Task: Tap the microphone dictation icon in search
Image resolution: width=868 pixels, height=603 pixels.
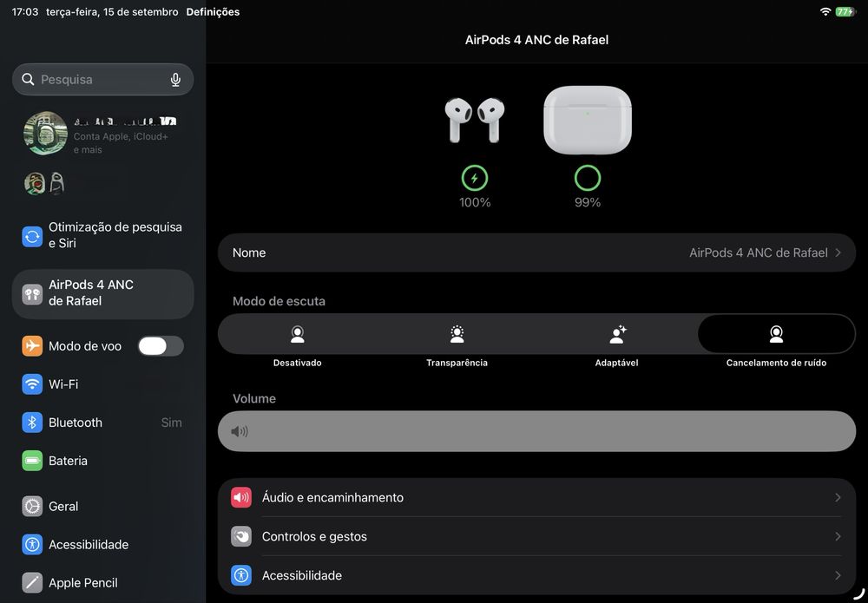Action: [175, 80]
